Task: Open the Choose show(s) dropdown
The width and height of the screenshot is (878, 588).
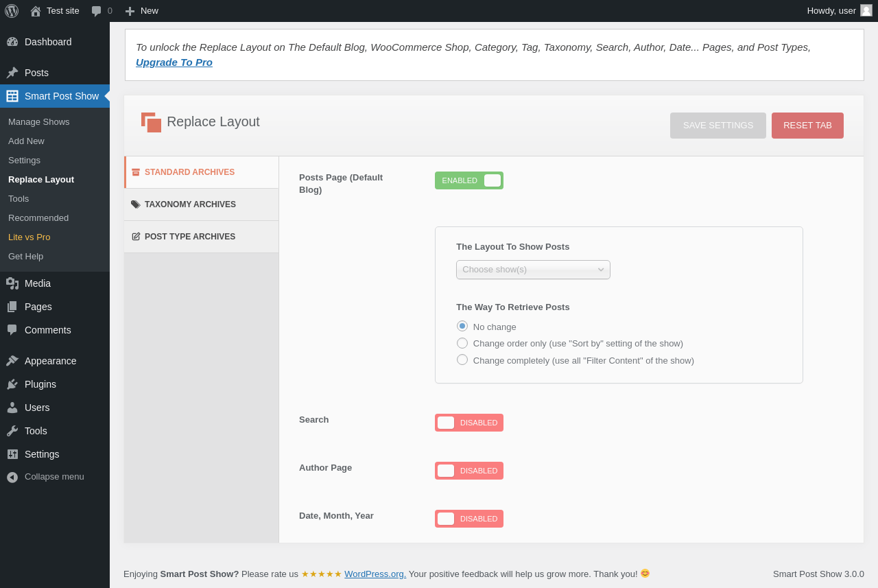Action: [533, 270]
